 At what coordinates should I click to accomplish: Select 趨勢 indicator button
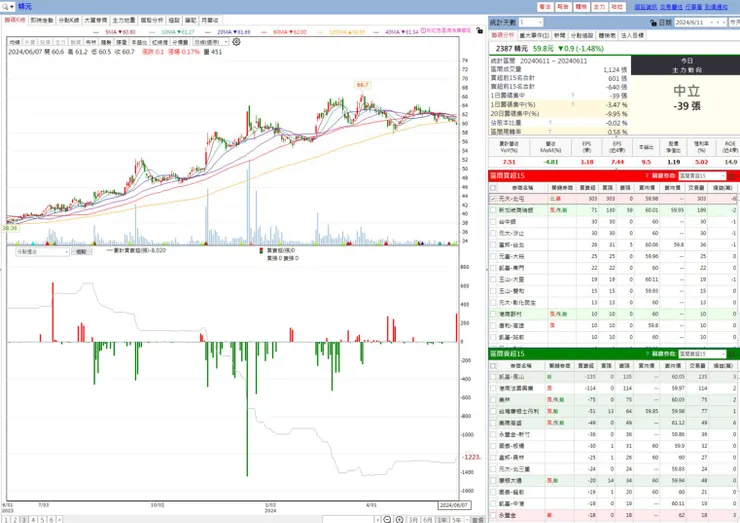[106, 42]
